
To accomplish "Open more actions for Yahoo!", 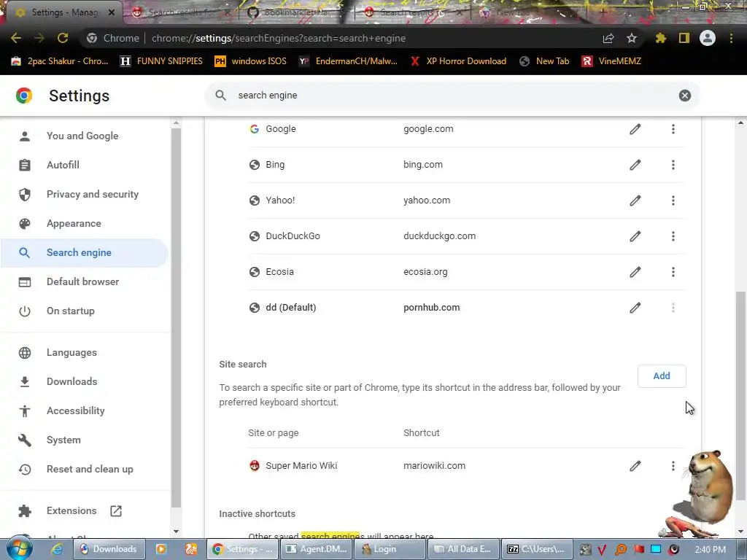I will (673, 201).
